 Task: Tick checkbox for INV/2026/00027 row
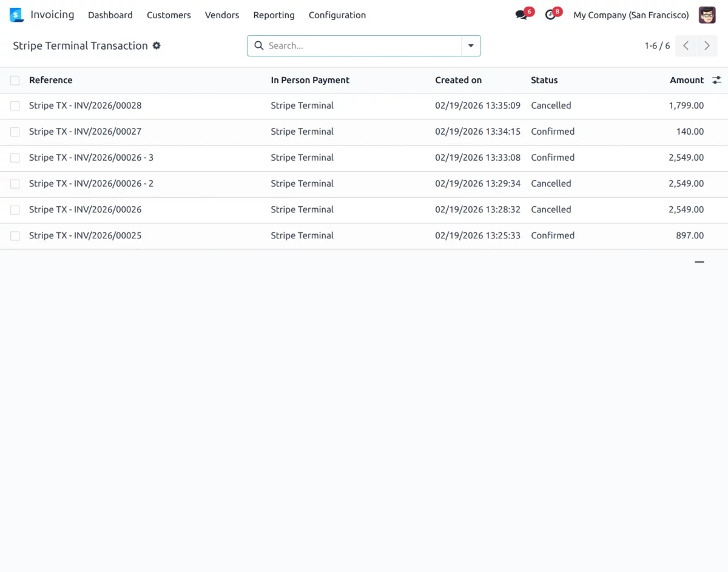click(15, 132)
